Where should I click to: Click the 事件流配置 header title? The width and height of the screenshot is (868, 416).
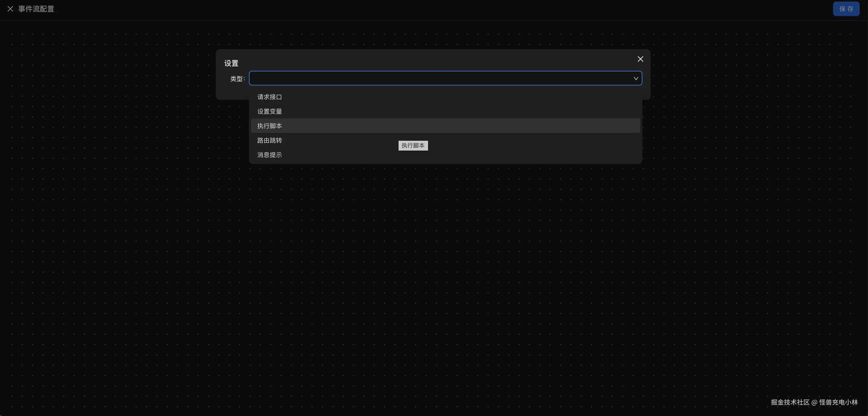coord(36,9)
